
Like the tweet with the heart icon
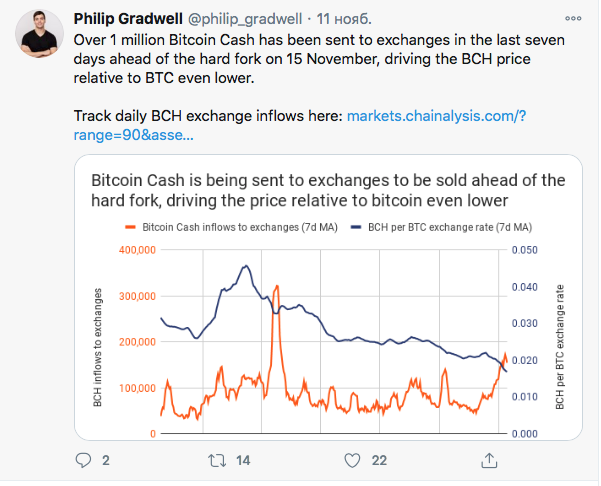pyautogui.click(x=351, y=460)
